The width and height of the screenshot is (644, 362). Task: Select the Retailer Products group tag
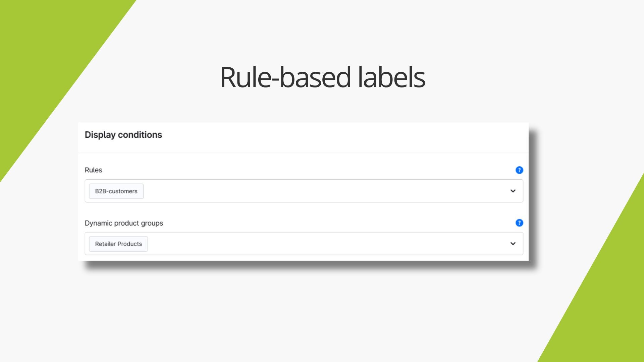click(118, 244)
